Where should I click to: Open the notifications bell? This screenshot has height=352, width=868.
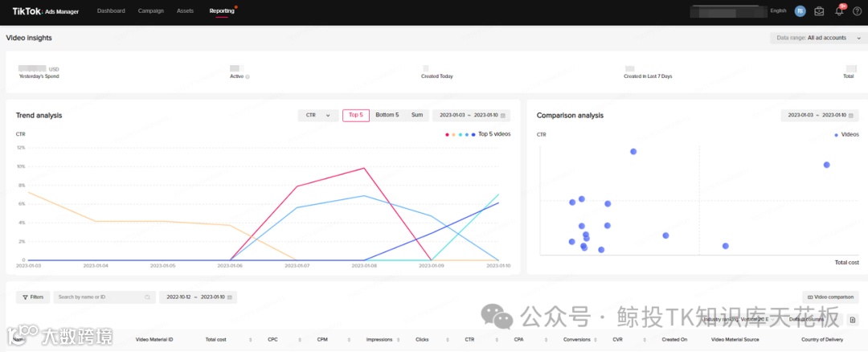tap(839, 11)
